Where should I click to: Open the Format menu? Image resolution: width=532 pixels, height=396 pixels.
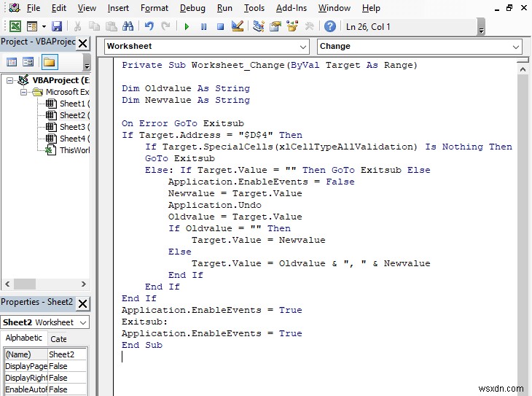click(x=154, y=8)
